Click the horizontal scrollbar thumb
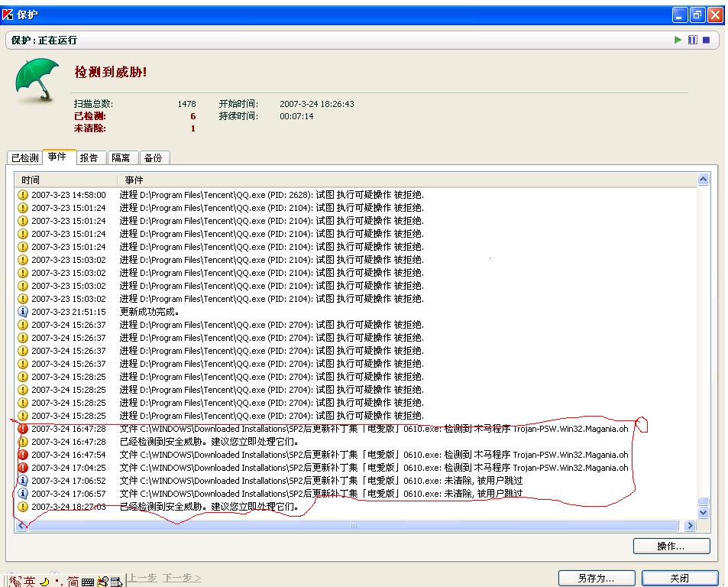Screen dimensions: 728x587 354,525
